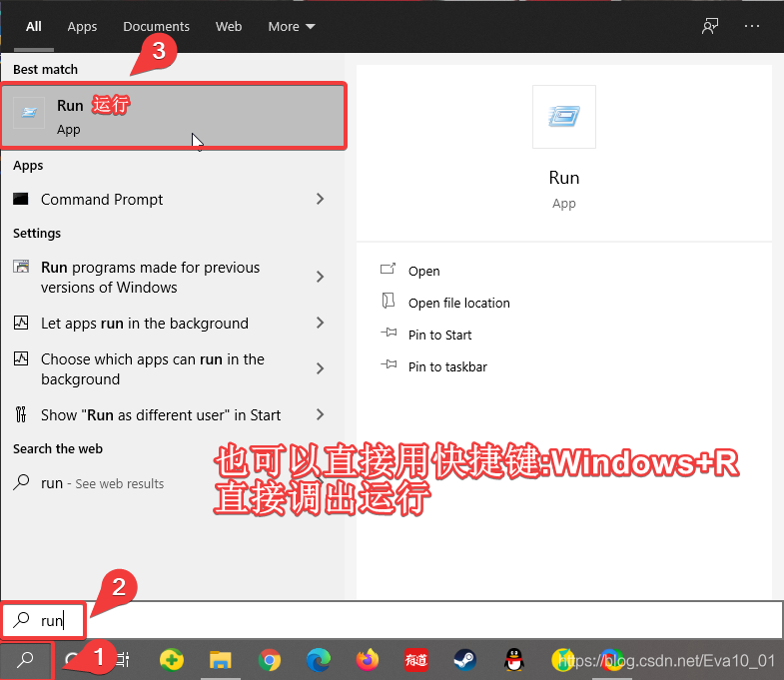Click the tools icon for Run as different user

pyautogui.click(x=21, y=414)
